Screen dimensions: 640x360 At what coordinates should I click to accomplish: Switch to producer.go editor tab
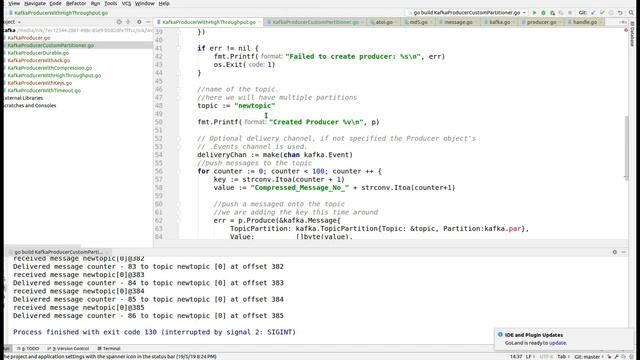pyautogui.click(x=541, y=22)
